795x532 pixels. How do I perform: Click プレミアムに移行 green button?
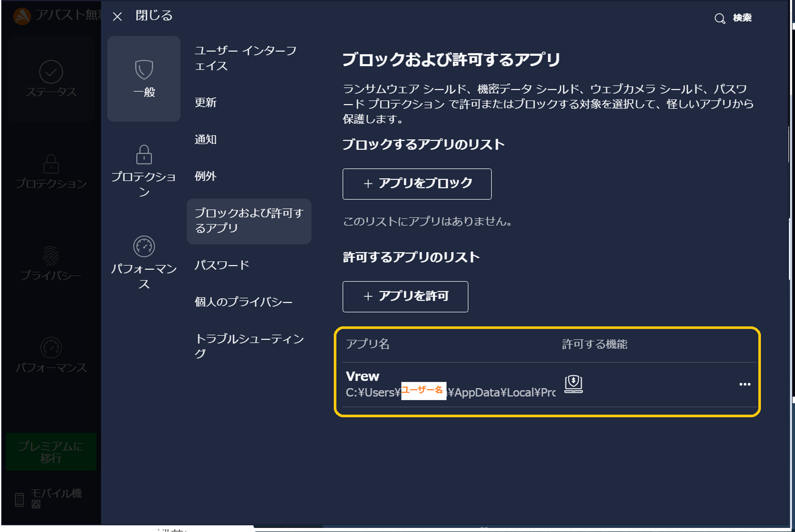(51, 452)
